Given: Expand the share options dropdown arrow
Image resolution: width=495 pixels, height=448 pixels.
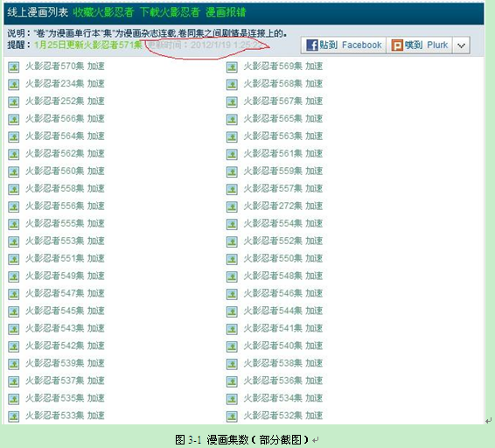Looking at the screenshot, I should (x=461, y=45).
